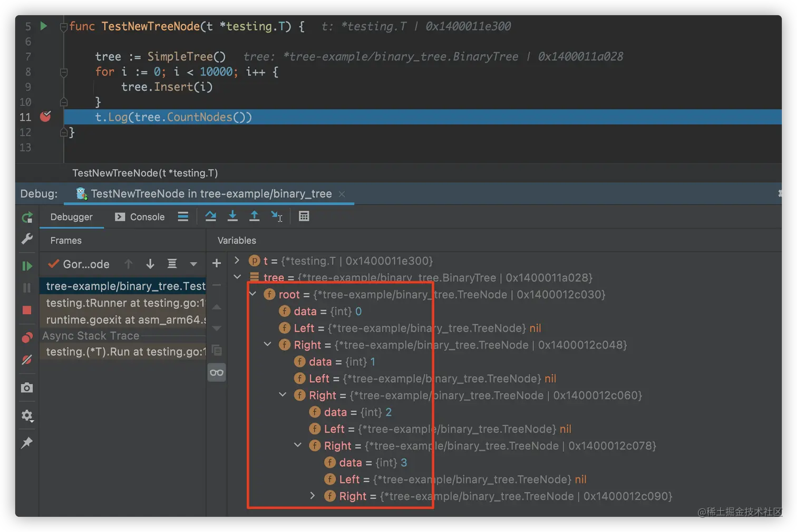The width and height of the screenshot is (797, 532).
Task: Click the fold marker on line 5
Action: point(64,26)
